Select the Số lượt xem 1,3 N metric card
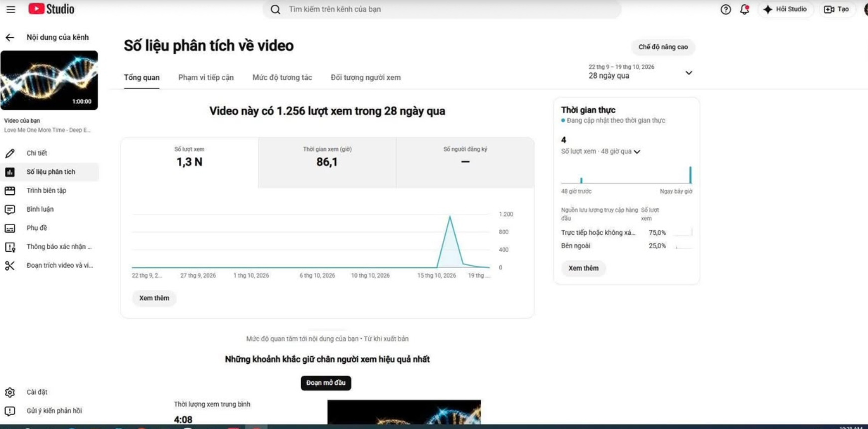868x429 pixels. (189, 162)
